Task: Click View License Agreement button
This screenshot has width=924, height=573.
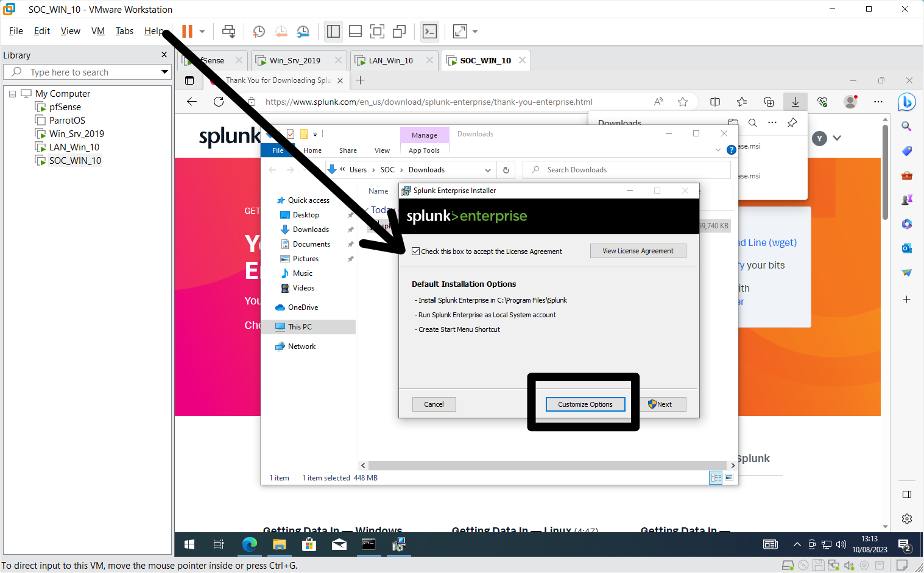Action: pos(638,251)
